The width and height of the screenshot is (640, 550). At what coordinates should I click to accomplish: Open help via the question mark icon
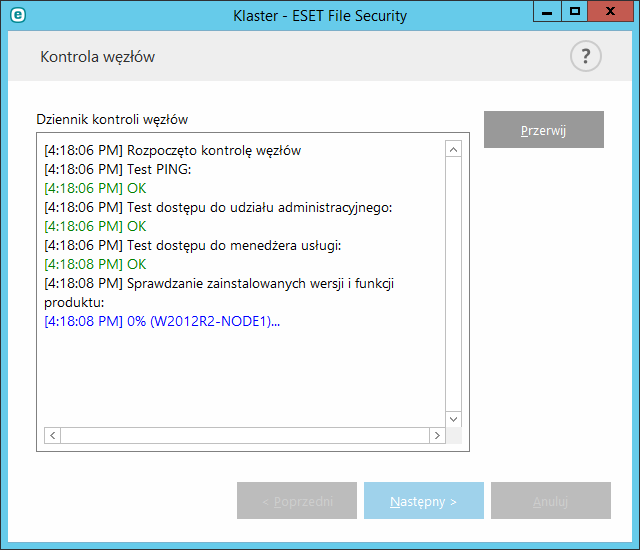point(585,56)
